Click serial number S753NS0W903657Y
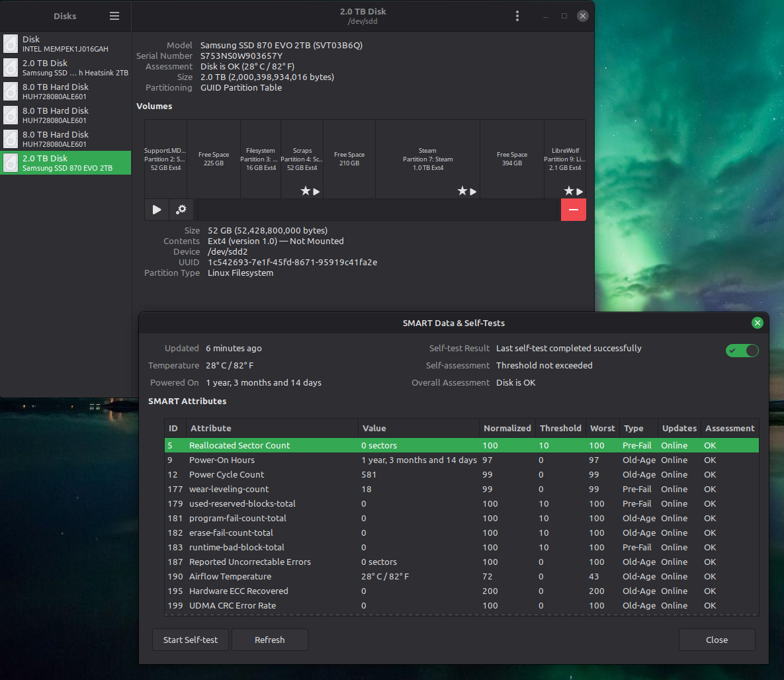Image resolution: width=784 pixels, height=680 pixels. 241,56
